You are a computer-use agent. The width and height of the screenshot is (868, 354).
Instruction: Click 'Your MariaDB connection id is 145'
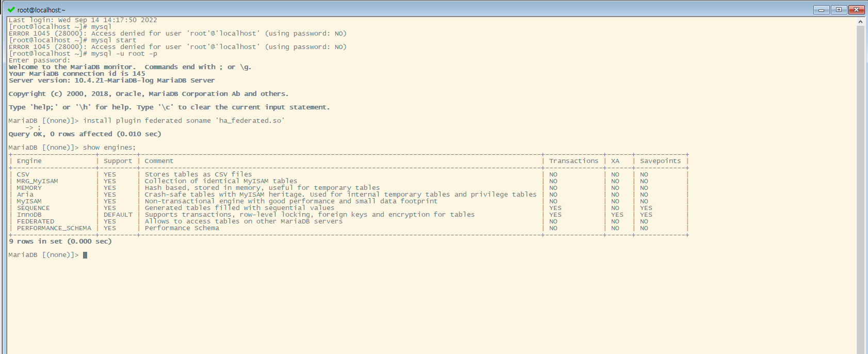tap(77, 74)
